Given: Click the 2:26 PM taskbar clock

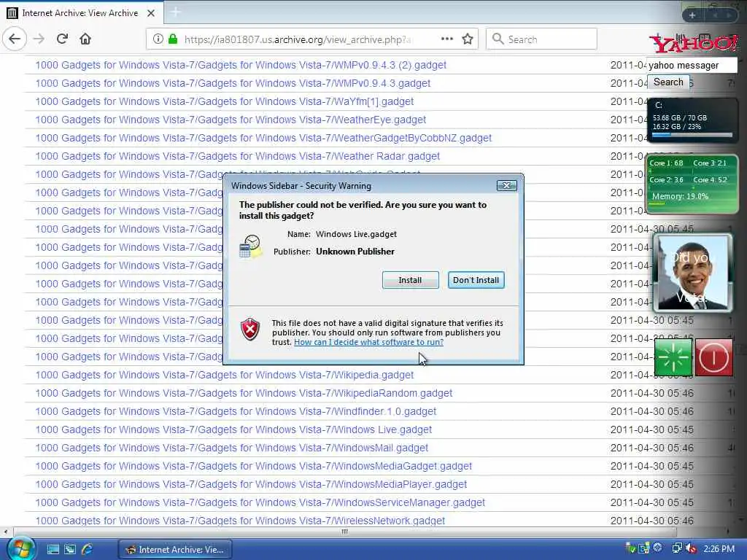Looking at the screenshot, I should 719,549.
